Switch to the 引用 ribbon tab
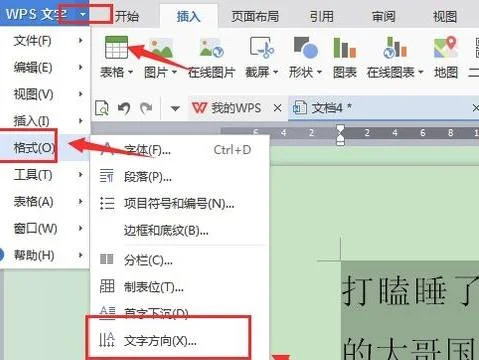 click(x=321, y=16)
